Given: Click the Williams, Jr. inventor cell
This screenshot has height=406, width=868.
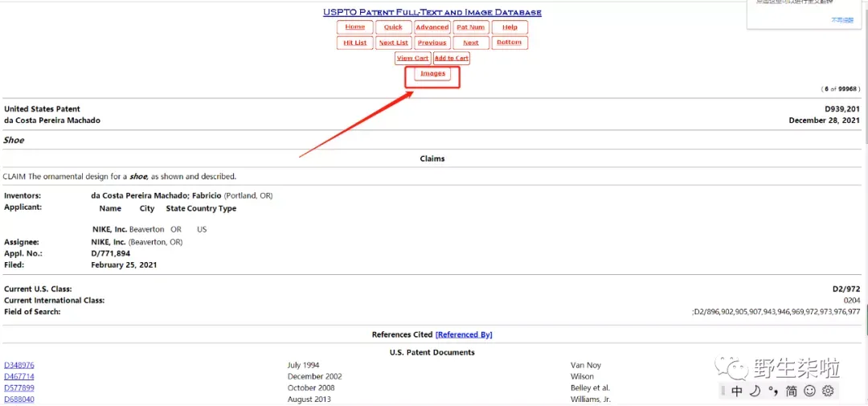Looking at the screenshot, I should [591, 400].
